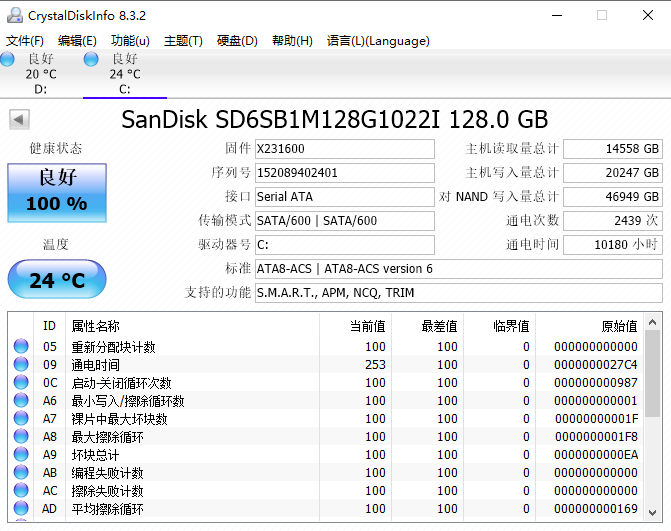Click status orb of attribute 09 row
671x531 pixels.
[x=21, y=364]
